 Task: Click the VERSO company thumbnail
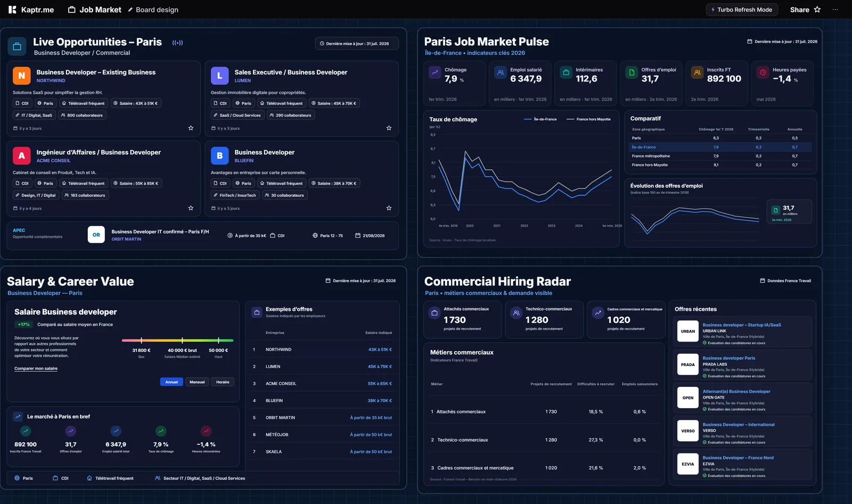click(688, 431)
